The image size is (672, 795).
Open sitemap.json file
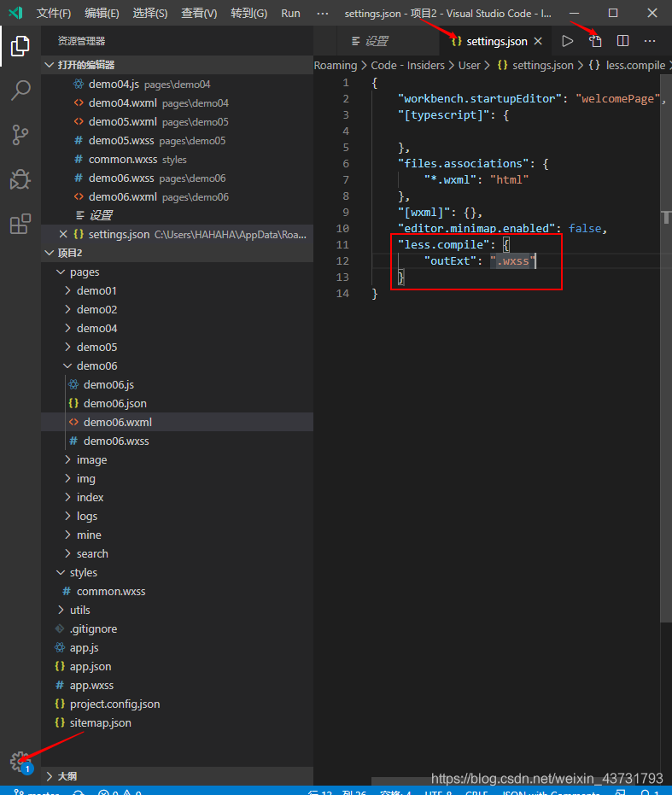(177, 722)
